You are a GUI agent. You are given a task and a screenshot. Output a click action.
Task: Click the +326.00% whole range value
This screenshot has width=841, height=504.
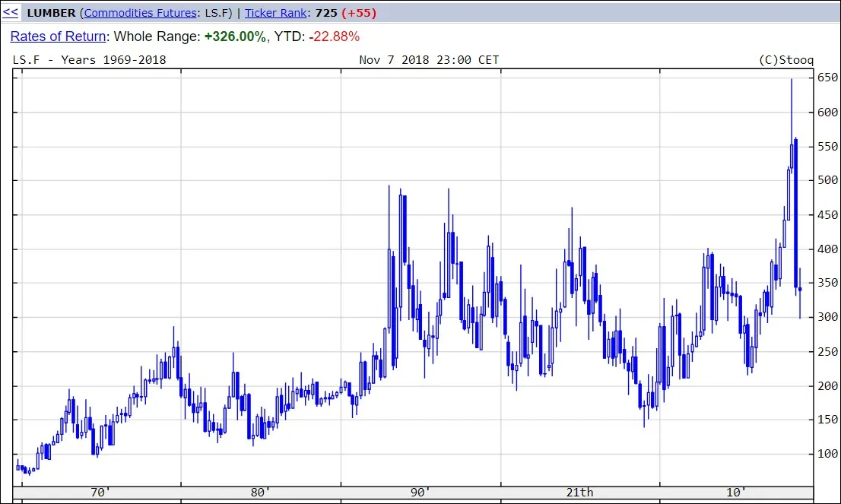click(x=234, y=36)
